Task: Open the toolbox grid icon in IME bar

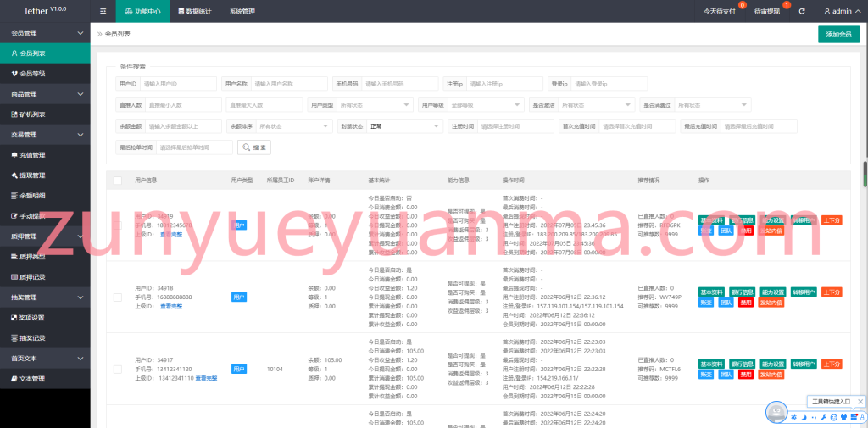Action: click(854, 417)
